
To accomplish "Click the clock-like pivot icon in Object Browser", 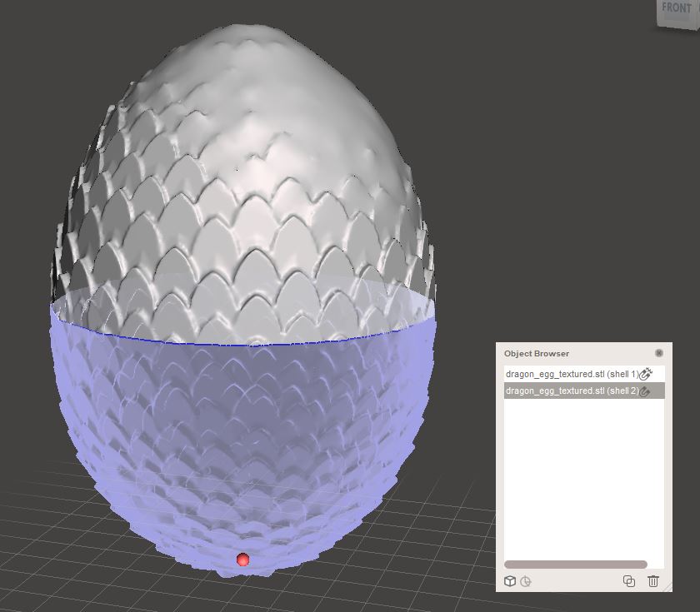I will [x=526, y=582].
